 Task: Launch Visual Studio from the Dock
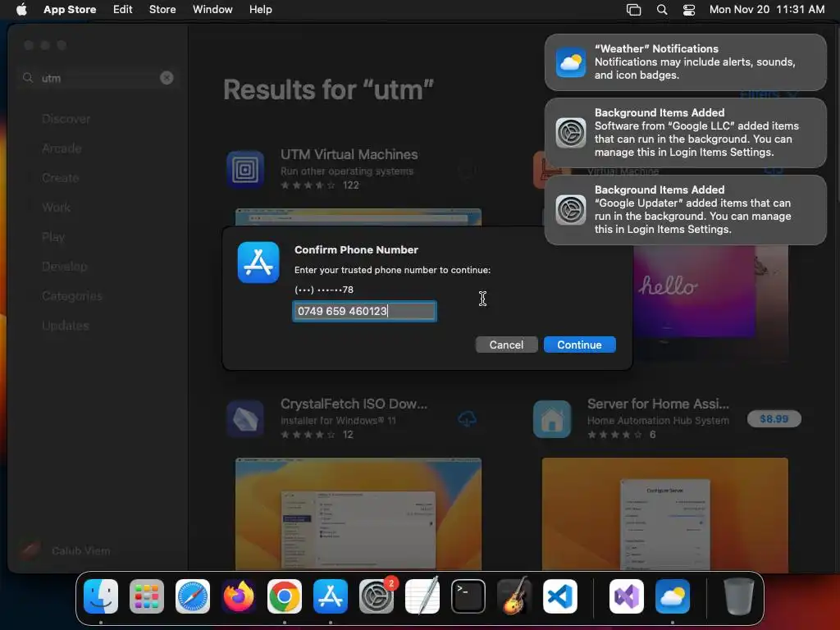coord(627,596)
